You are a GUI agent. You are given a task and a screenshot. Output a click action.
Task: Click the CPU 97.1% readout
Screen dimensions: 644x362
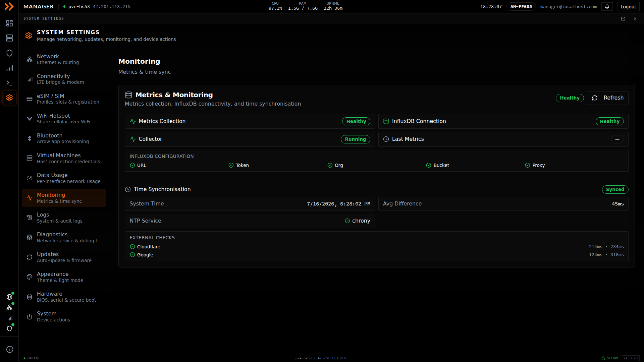275,6
